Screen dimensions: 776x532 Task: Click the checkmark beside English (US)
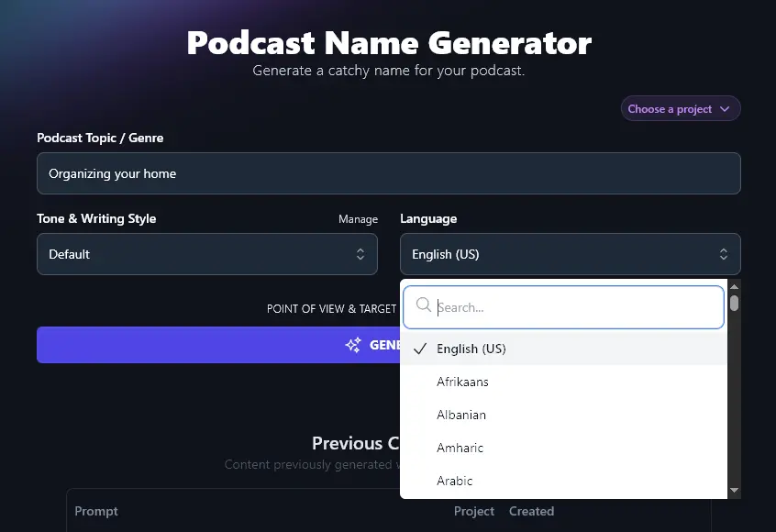419,349
